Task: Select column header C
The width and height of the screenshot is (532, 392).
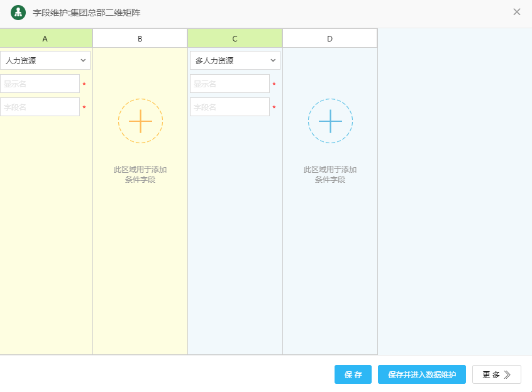Action: coord(235,38)
